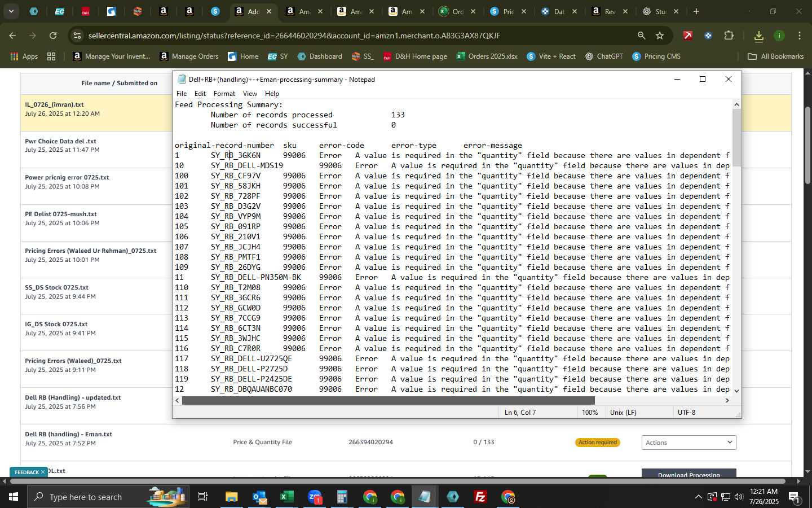The height and width of the screenshot is (508, 812).
Task: Open Notepad Format menu
Action: click(224, 94)
